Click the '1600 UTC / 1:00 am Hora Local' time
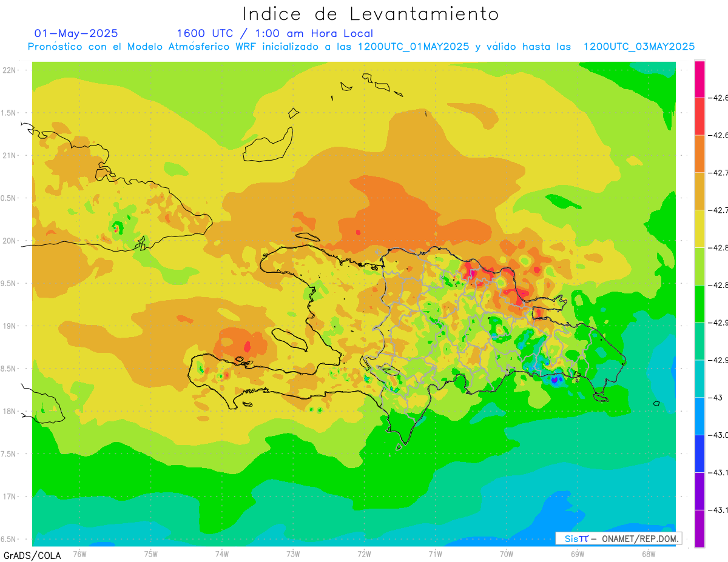Viewport: 728px width, 562px height. (x=275, y=33)
